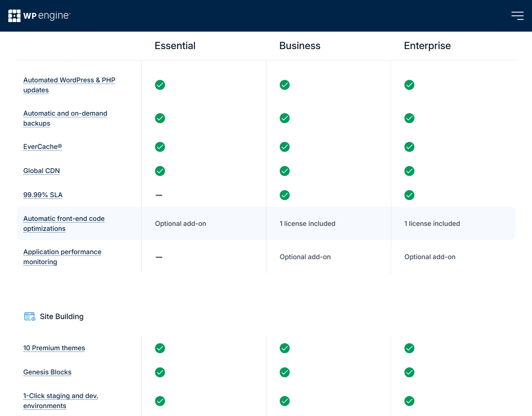
Task: Click the Essential plan column header
Action: click(175, 46)
